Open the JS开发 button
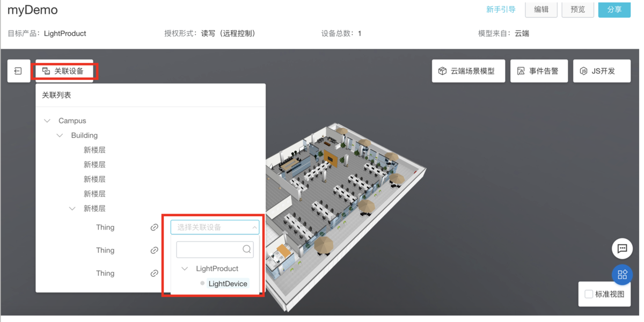This screenshot has width=644, height=322. click(602, 71)
